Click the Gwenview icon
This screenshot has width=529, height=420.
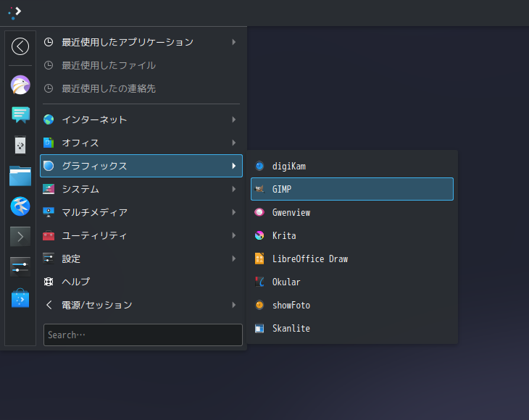(x=259, y=212)
